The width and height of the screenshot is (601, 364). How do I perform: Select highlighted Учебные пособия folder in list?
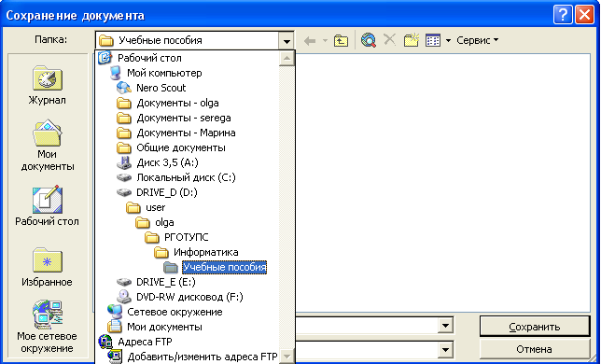coord(224,267)
